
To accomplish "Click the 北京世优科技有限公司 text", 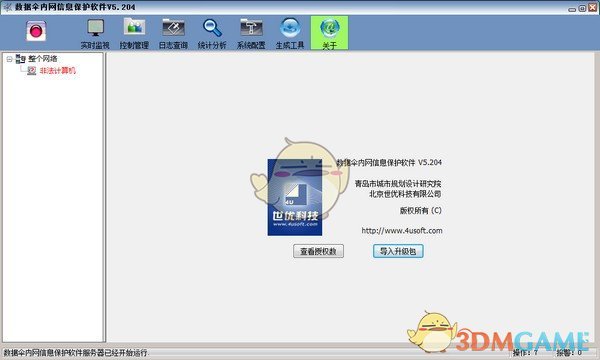I will point(405,194).
